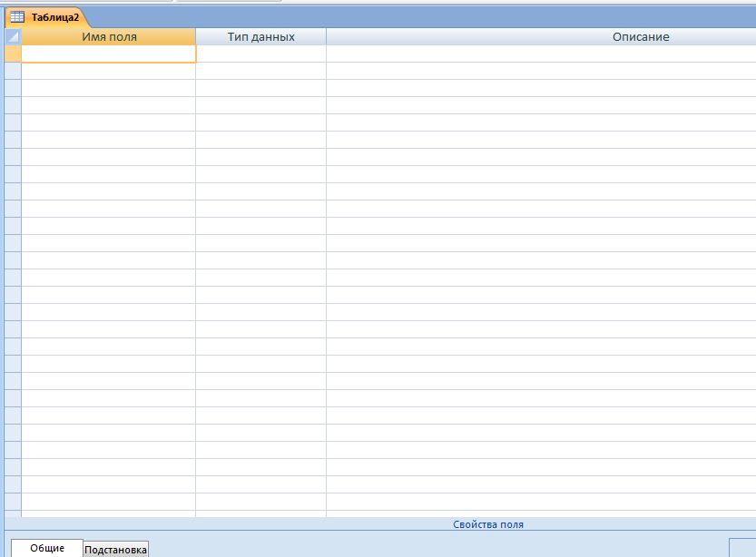Click the highlighted first row selector
This screenshot has height=557, width=756.
(x=13, y=54)
